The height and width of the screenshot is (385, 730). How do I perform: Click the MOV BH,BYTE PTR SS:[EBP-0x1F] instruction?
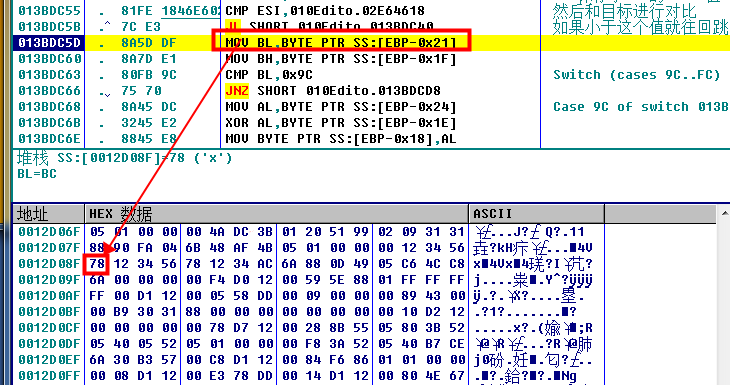pos(341,59)
